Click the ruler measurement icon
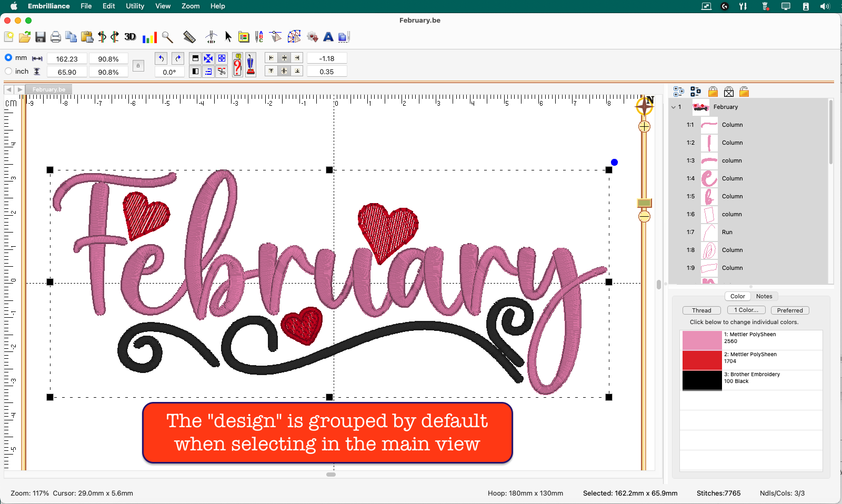The height and width of the screenshot is (504, 842). 189,37
